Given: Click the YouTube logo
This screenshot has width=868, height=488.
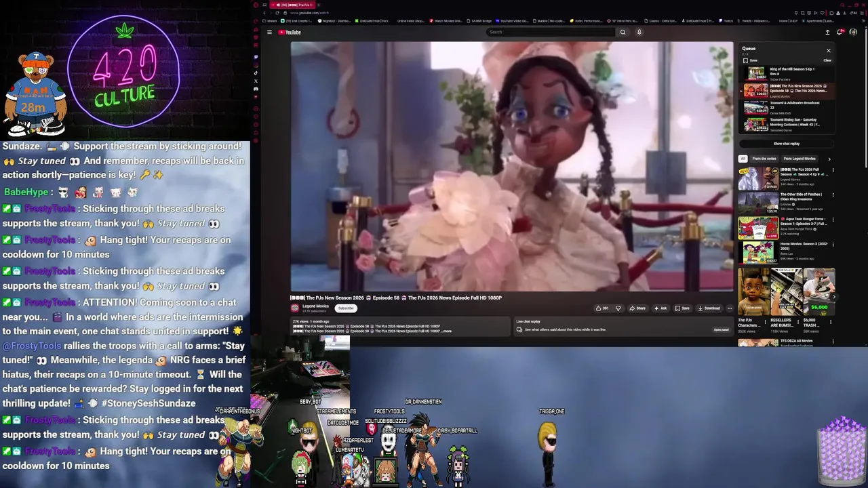Looking at the screenshot, I should [290, 32].
